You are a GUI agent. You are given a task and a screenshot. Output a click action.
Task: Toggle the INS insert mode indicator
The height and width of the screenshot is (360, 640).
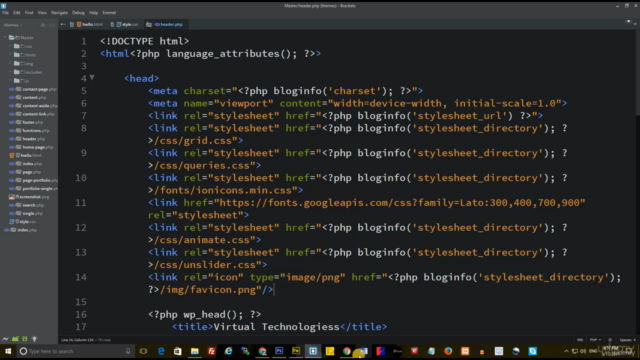(580, 340)
